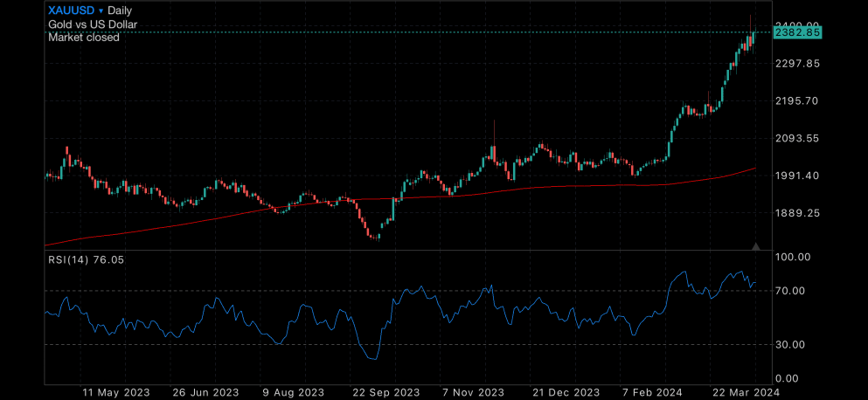Image resolution: width=868 pixels, height=400 pixels.
Task: Click the 2093.55 price axis label
Action: tap(798, 138)
